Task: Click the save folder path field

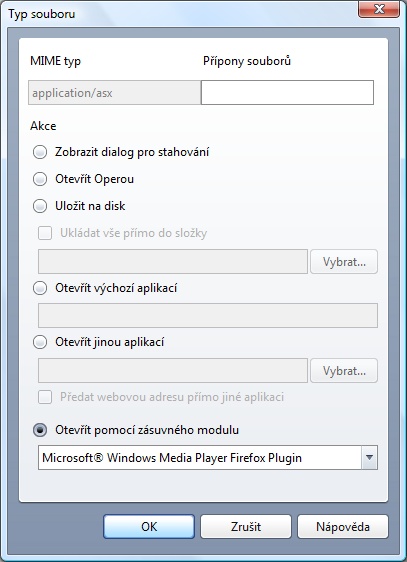Action: click(173, 262)
